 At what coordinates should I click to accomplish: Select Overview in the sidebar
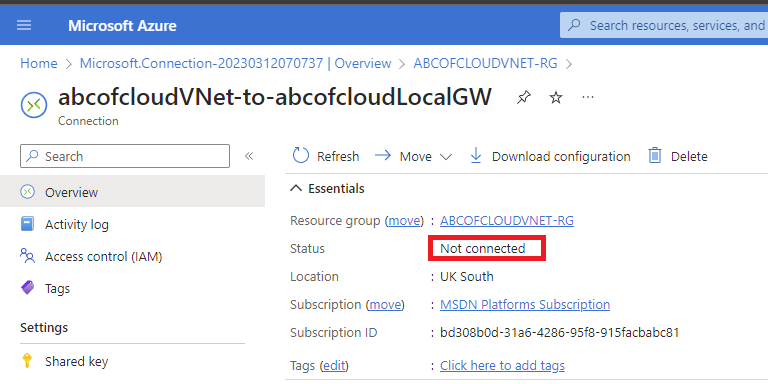point(132,192)
